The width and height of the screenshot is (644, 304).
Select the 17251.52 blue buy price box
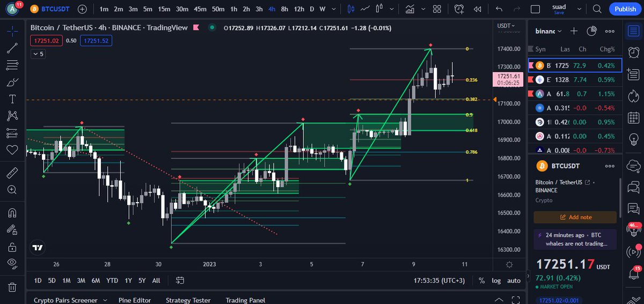click(x=96, y=40)
